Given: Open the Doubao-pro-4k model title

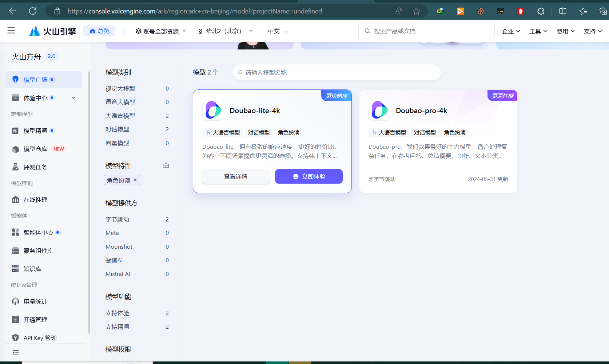Looking at the screenshot, I should pyautogui.click(x=421, y=111).
